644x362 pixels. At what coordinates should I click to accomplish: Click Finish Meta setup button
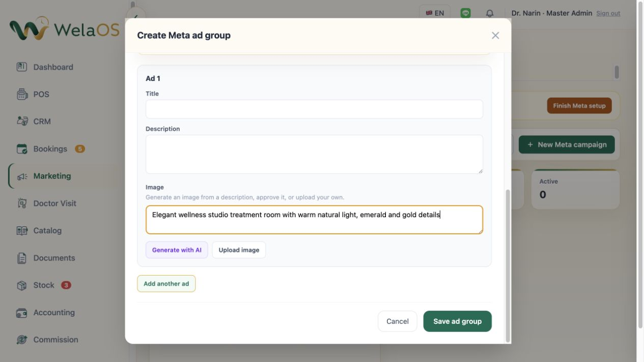[579, 106]
